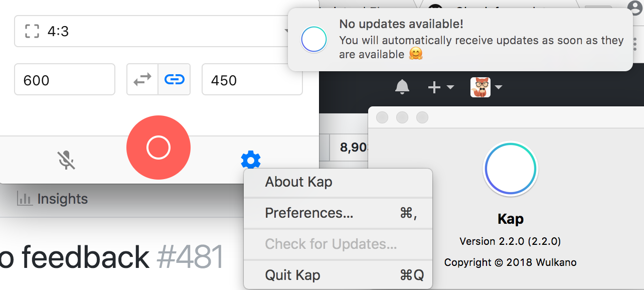This screenshot has width=644, height=290.
Task: Click Copyright © 2018 Wulkano text
Action: point(510,262)
